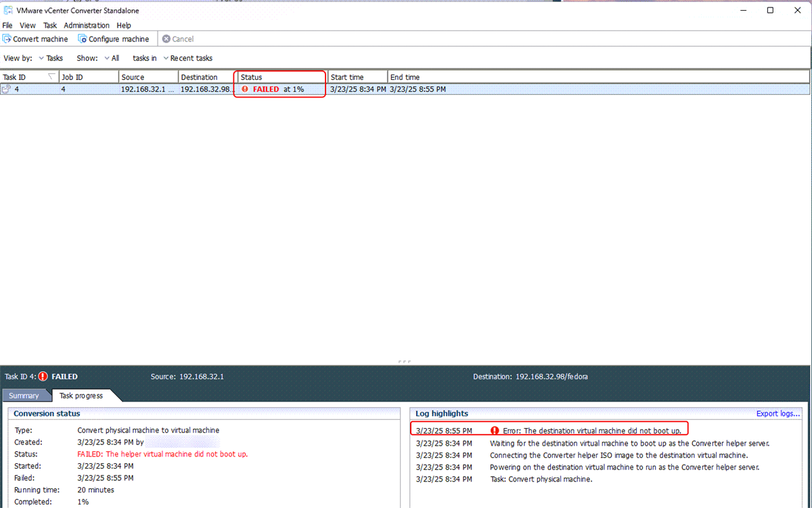812x508 pixels.
Task: Click the pane splitter grip dots
Action: point(405,362)
